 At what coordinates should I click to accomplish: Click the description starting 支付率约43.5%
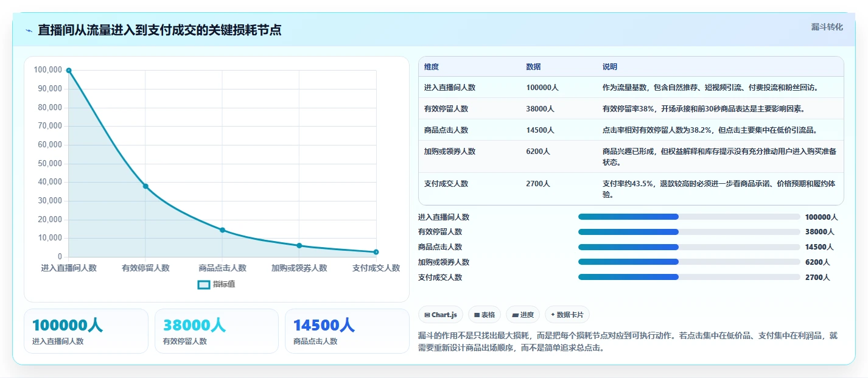(719, 189)
